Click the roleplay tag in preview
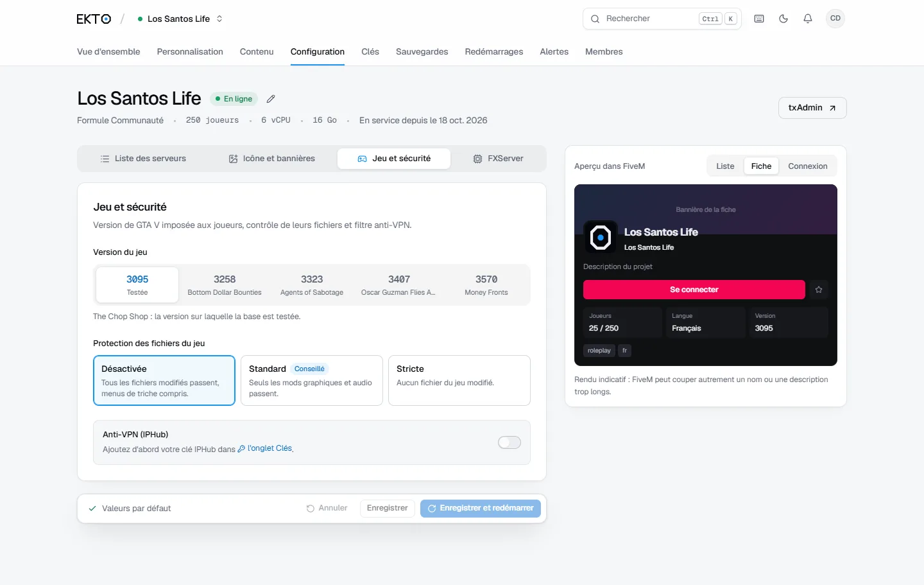The height and width of the screenshot is (585, 924). (x=599, y=351)
